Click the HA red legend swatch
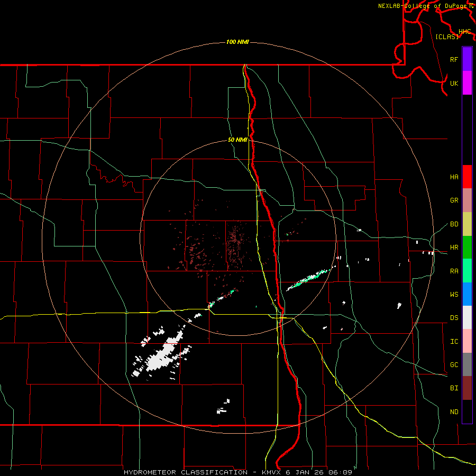476x476 pixels. (x=467, y=177)
